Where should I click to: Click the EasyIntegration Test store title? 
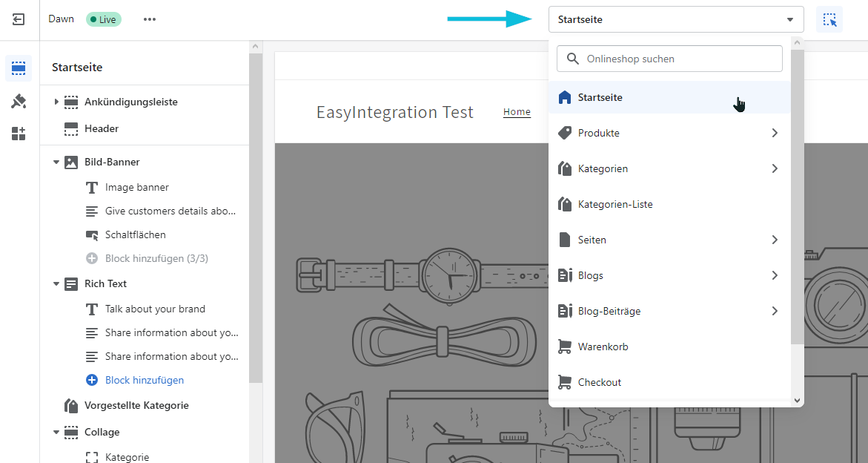coord(394,113)
